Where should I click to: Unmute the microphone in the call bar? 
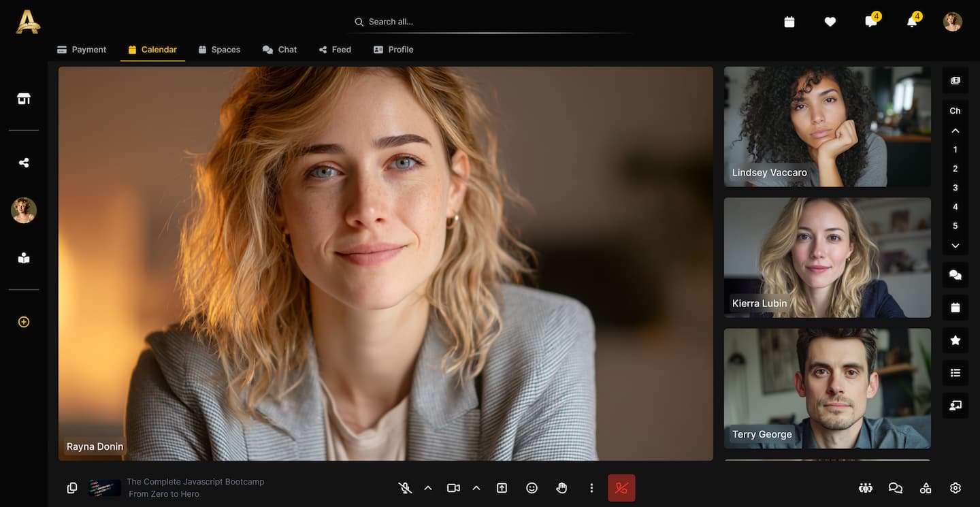[x=405, y=488]
